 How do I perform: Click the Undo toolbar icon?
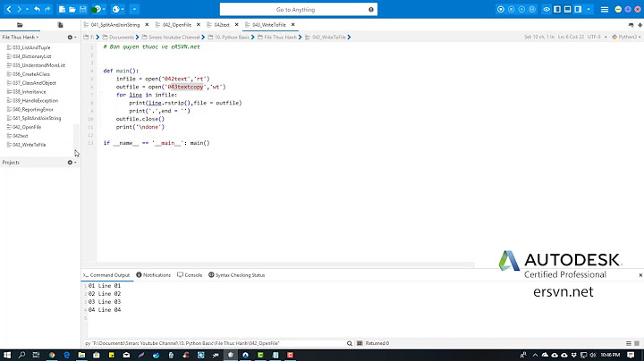click(x=37, y=9)
